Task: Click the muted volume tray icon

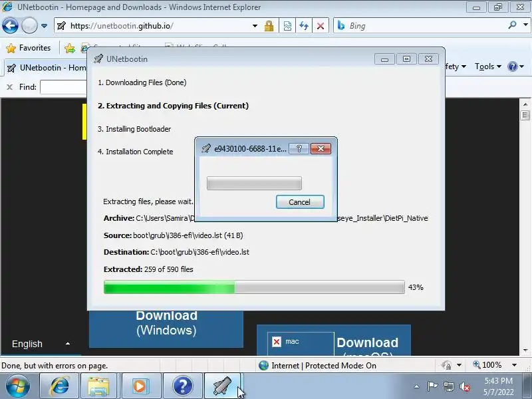Action: pos(465,386)
